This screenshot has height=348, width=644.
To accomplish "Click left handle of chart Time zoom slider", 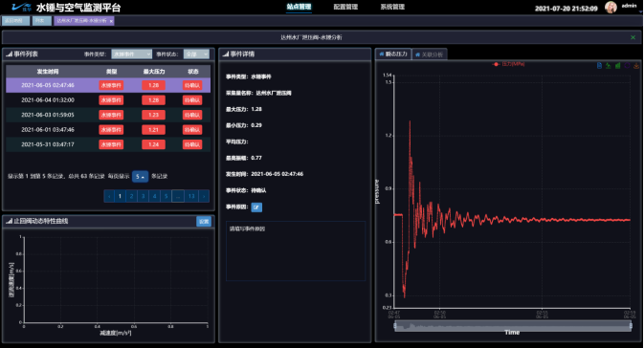I will click(x=395, y=326).
